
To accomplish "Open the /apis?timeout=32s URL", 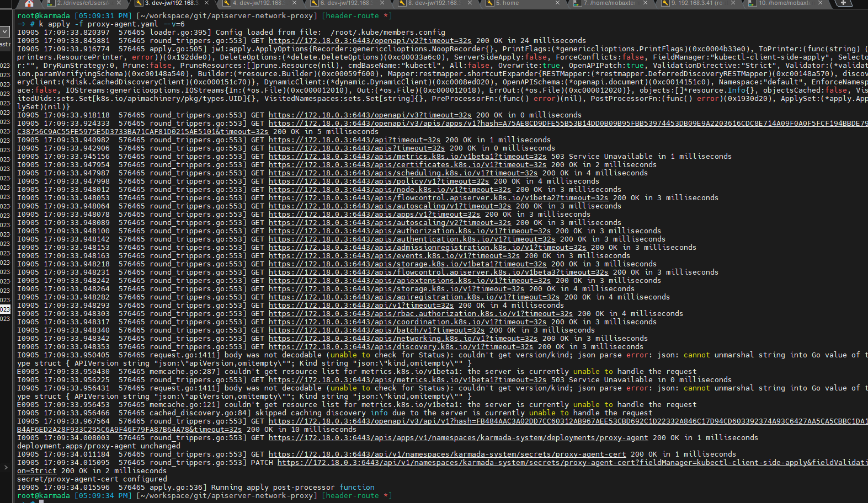I will [356, 148].
